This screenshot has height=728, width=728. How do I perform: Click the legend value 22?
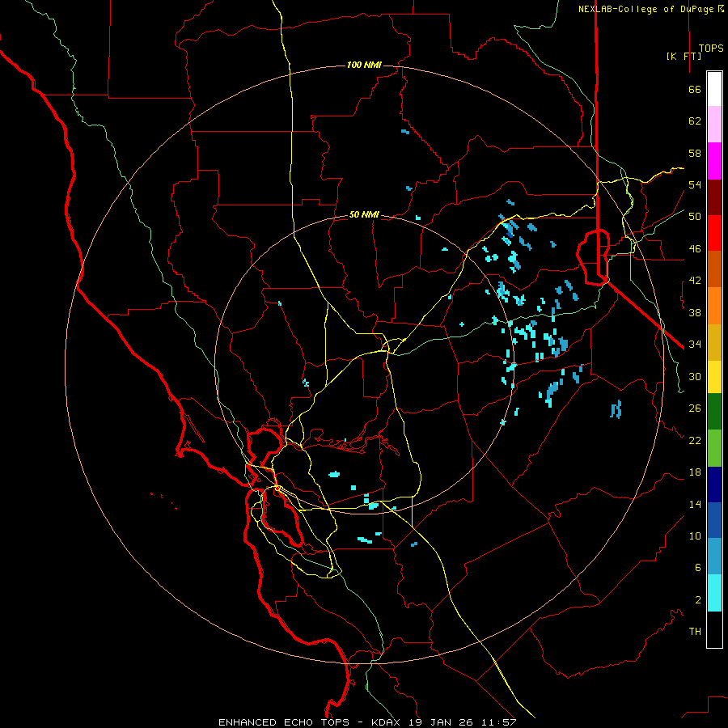pyautogui.click(x=695, y=440)
